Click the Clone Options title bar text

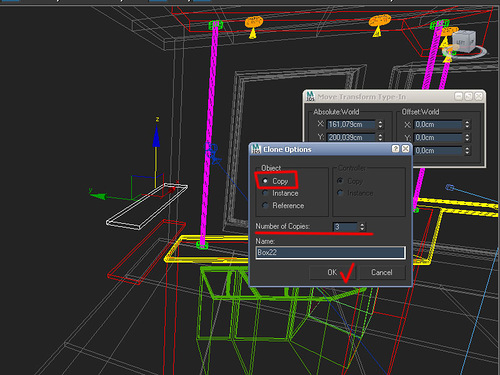287,149
